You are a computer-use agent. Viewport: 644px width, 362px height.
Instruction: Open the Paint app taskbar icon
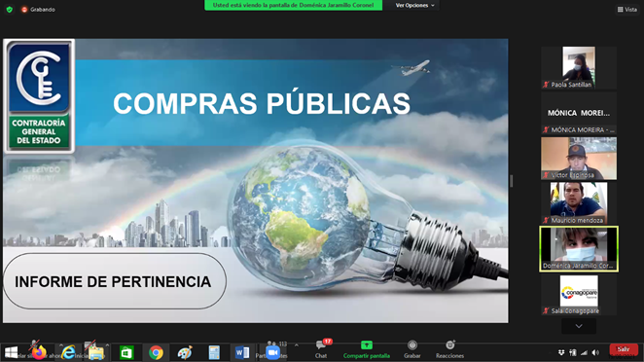click(185, 352)
